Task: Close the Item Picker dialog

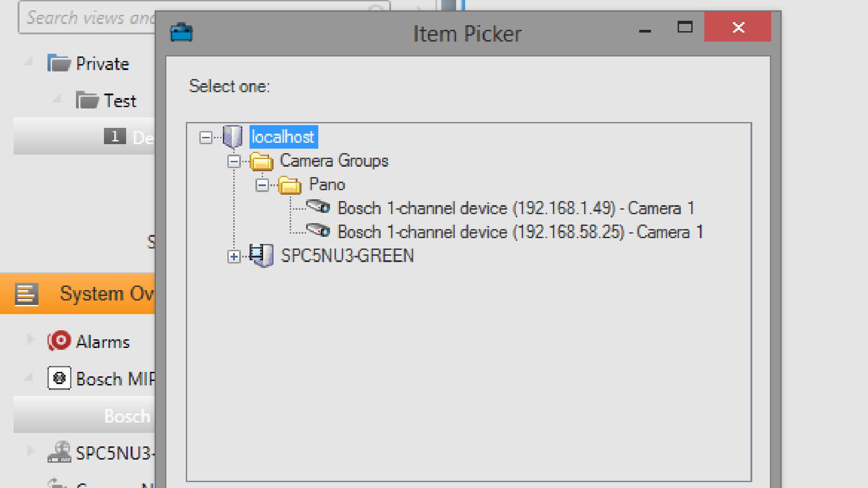Action: [738, 27]
